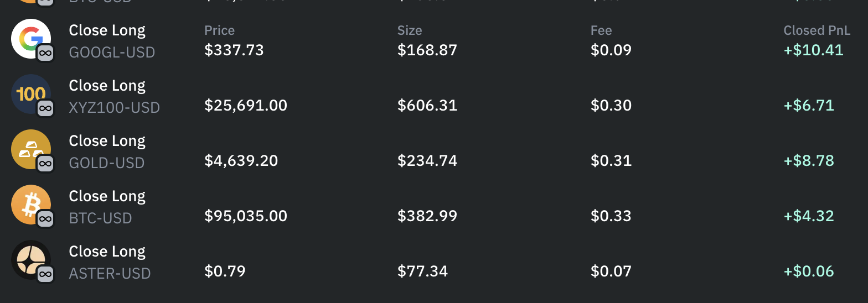Click the $0.33 fee on BTC trade
Image resolution: width=868 pixels, height=303 pixels.
[x=611, y=216]
